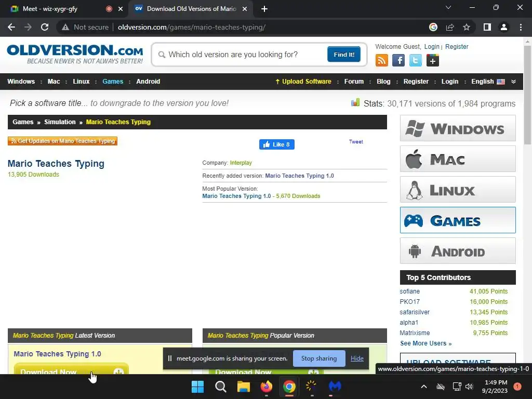Launch Firefox from taskbar
The height and width of the screenshot is (399, 532).
(x=267, y=387)
